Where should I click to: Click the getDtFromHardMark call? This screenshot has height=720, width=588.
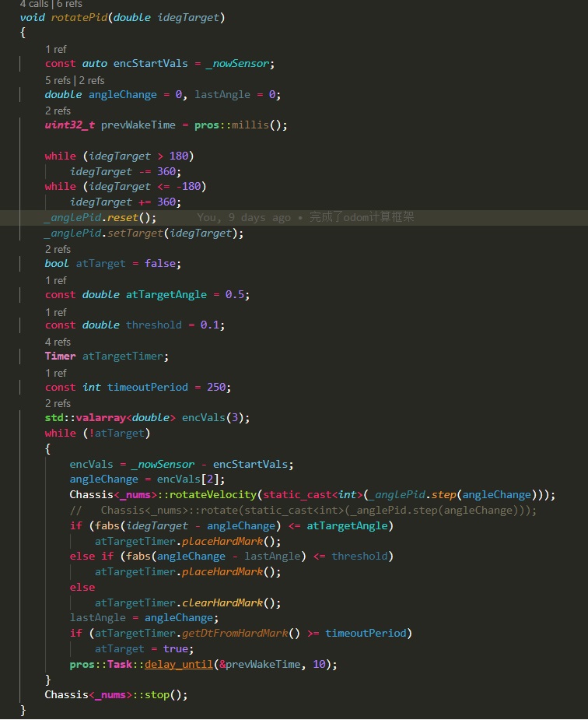tap(234, 634)
